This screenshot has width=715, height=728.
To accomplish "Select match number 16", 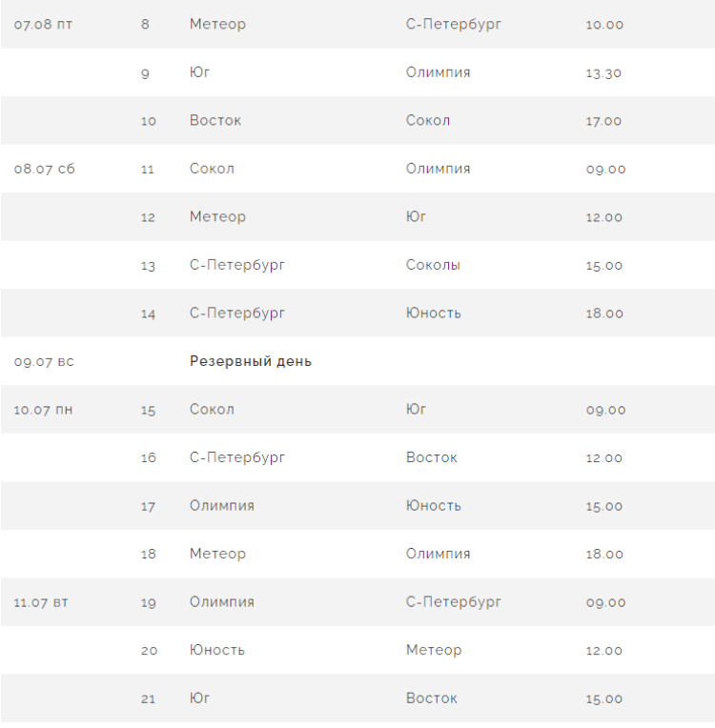I will 148,458.
